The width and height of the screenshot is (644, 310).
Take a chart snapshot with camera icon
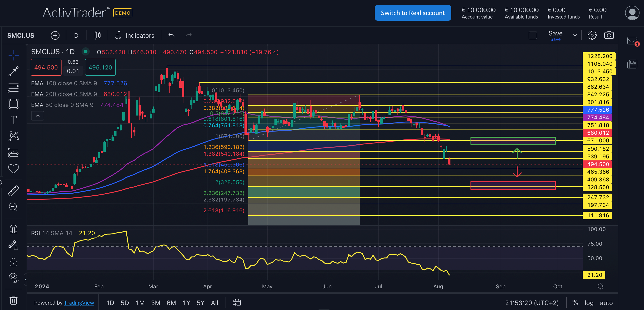pos(609,35)
